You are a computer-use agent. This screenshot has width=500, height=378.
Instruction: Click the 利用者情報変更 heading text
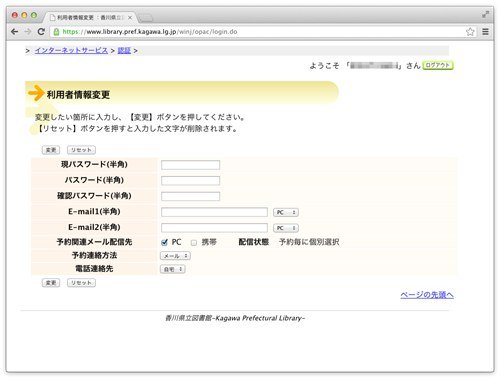tap(78, 95)
